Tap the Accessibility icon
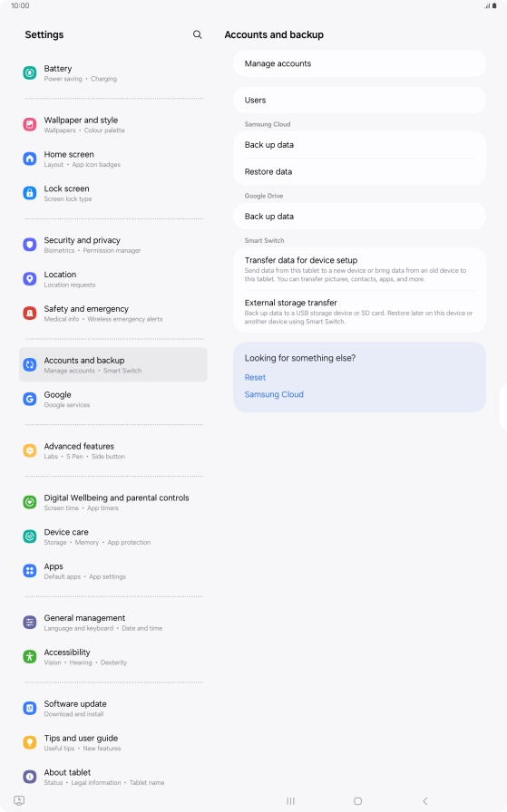 click(x=30, y=657)
